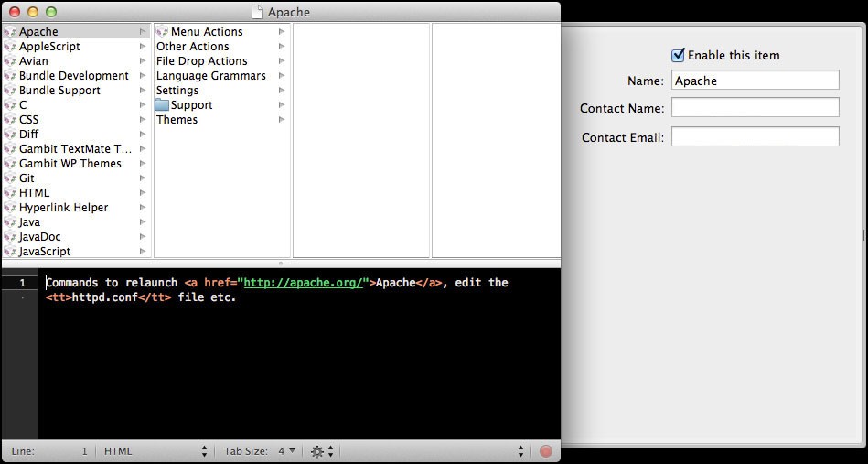Click the Bundle Development bundle icon

[10, 76]
